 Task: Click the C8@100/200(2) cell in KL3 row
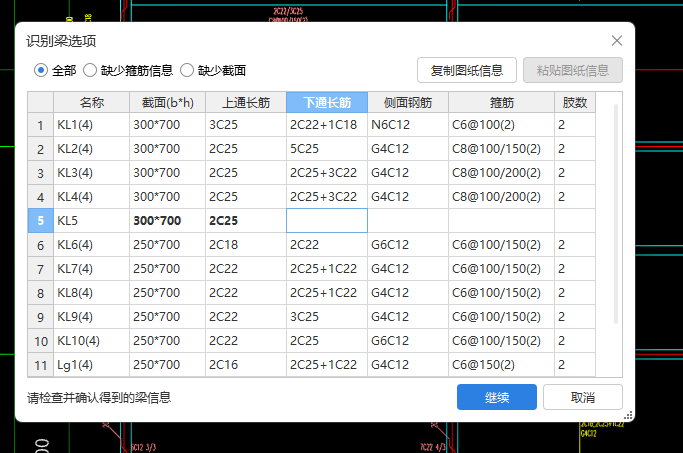pyautogui.click(x=501, y=173)
